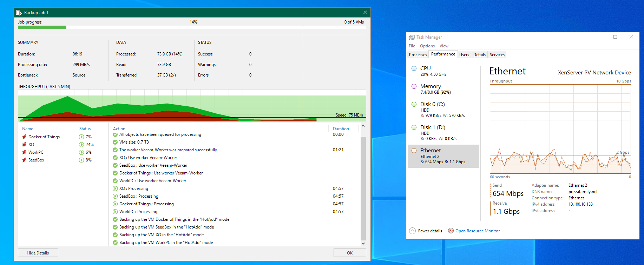
Task: Select the Memory performance graph icon
Action: pyautogui.click(x=414, y=86)
